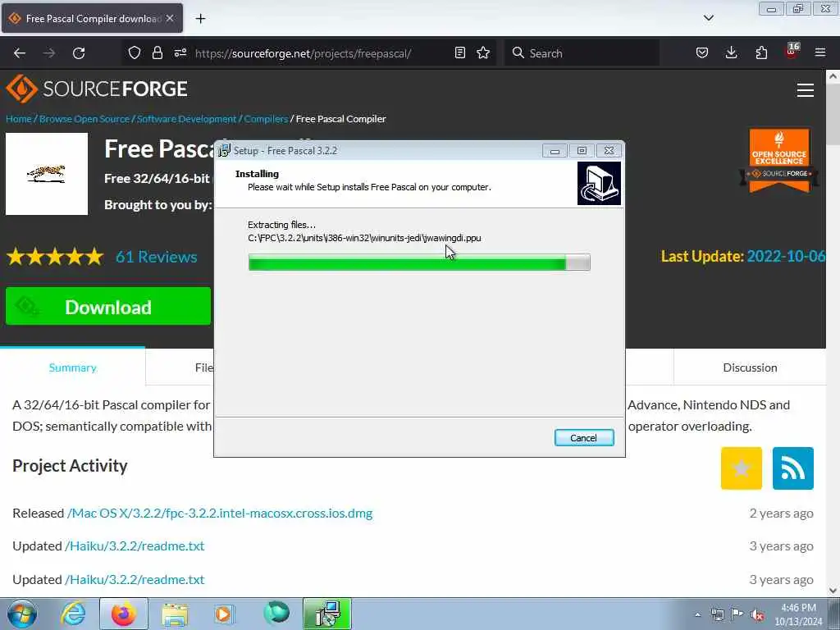This screenshot has width=840, height=630.
Task: Open last Haiku readme.txt link
Action: click(135, 579)
